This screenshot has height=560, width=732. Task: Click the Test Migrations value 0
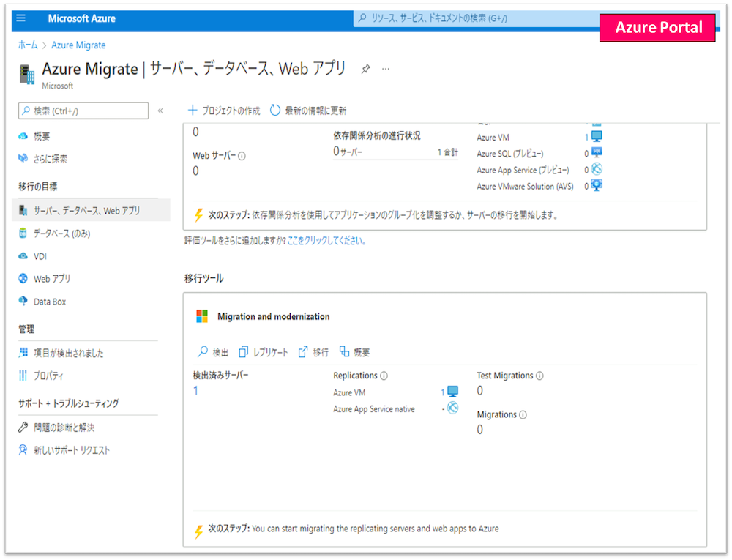pos(480,391)
